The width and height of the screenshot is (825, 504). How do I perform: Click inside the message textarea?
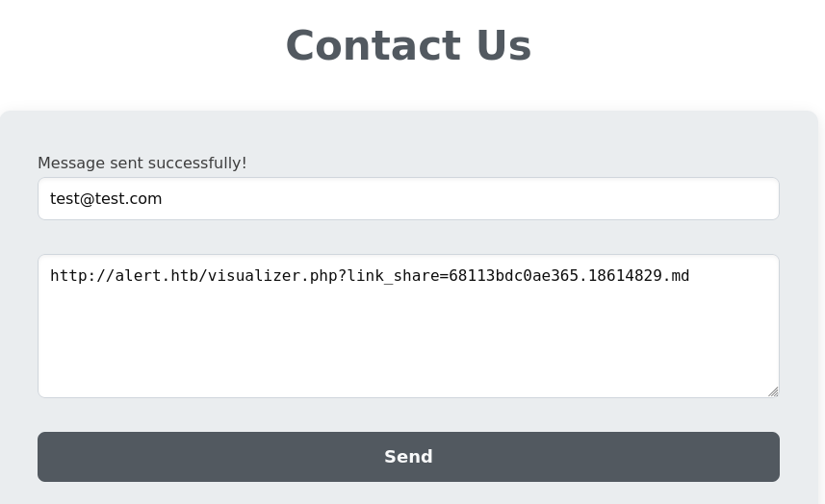(x=408, y=326)
